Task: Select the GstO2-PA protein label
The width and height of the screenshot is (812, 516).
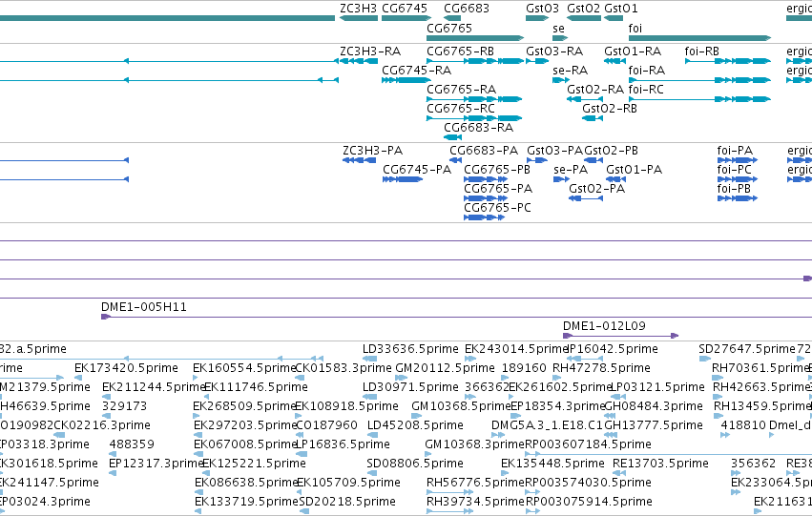Action: 597,189
